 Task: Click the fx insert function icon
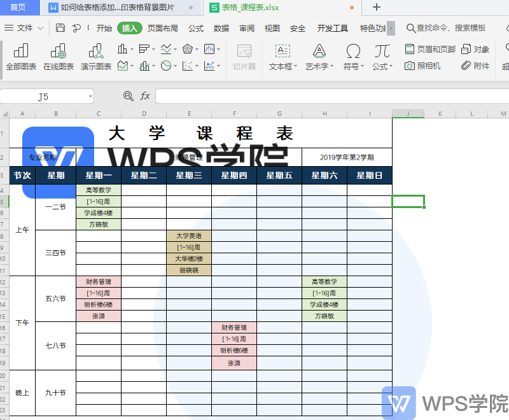145,96
